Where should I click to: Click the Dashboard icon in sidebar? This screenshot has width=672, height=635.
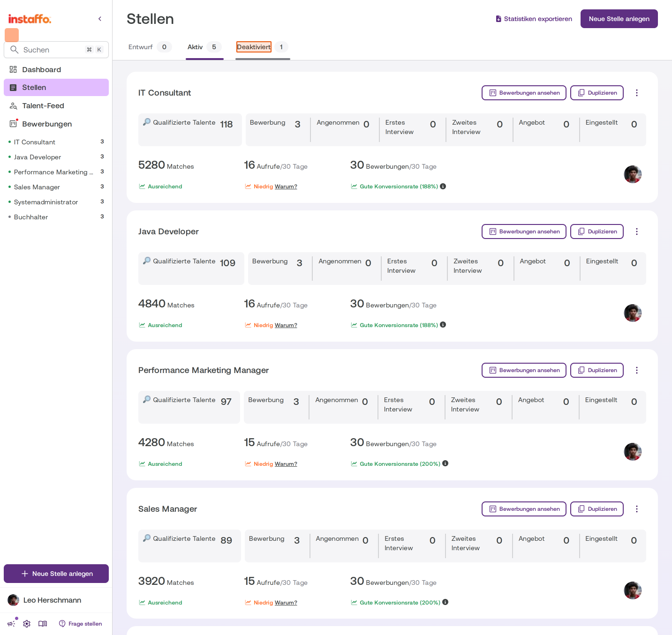click(x=13, y=69)
